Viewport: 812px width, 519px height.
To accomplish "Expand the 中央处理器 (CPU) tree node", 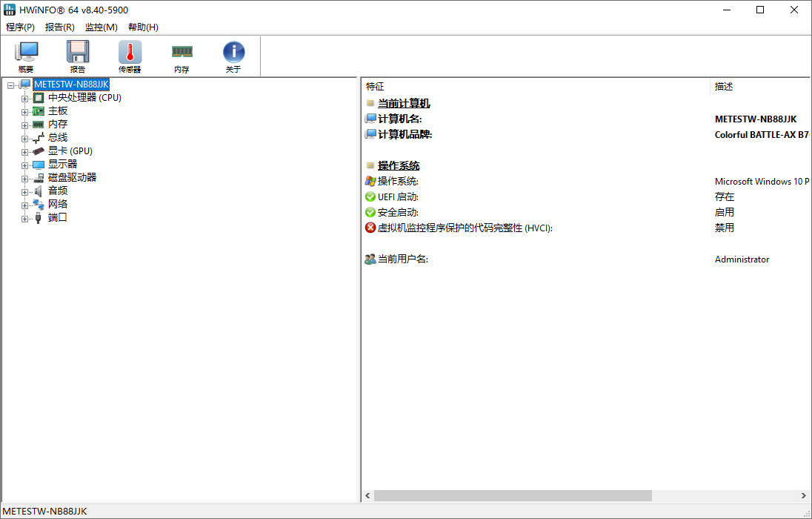I will 24,97.
